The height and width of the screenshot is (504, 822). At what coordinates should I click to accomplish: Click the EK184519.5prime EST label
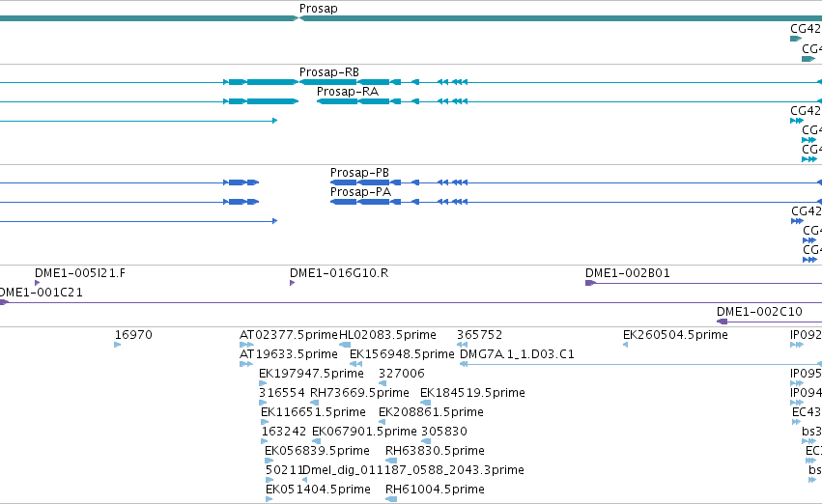472,392
